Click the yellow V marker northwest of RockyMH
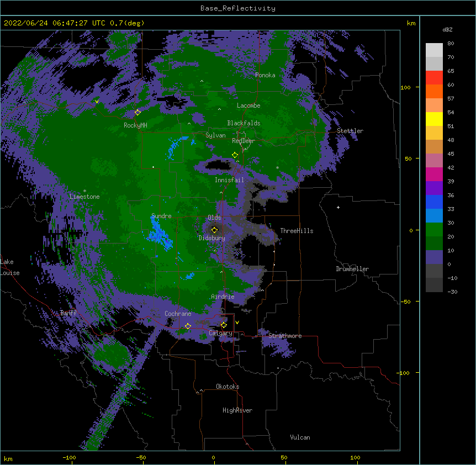 (97, 102)
